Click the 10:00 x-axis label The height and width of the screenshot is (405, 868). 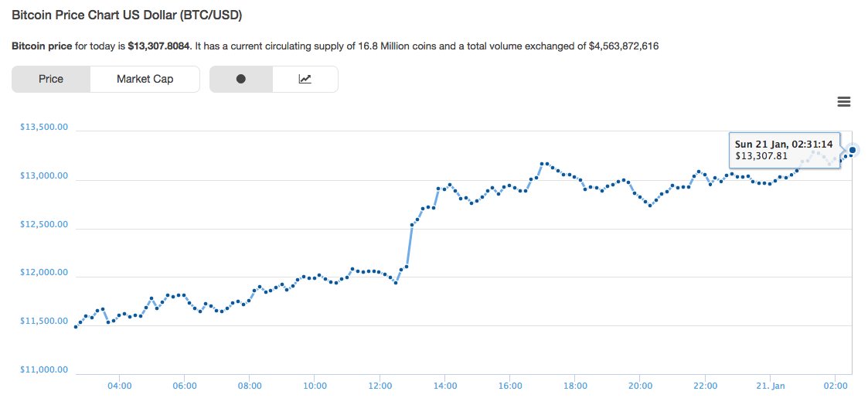(315, 385)
